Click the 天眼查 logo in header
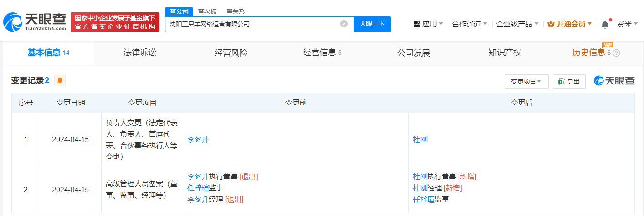This screenshot has height=216, width=644. 34,22
